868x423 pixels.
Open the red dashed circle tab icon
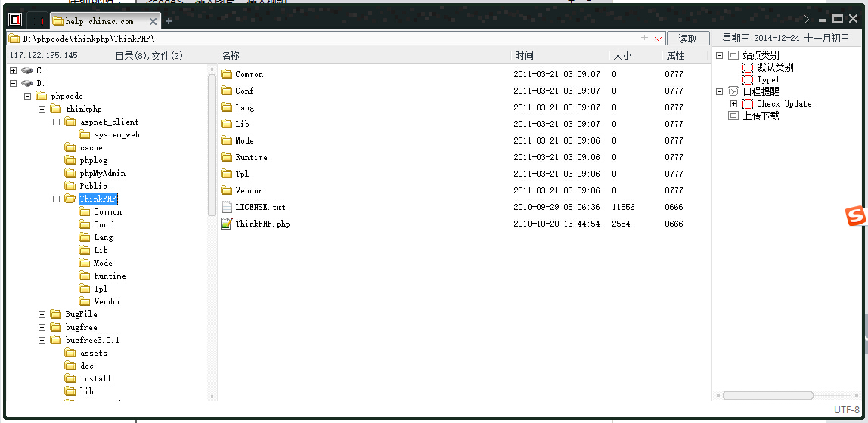37,21
